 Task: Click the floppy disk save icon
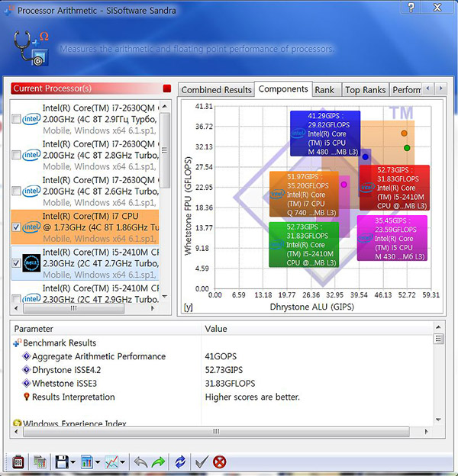[x=62, y=462]
